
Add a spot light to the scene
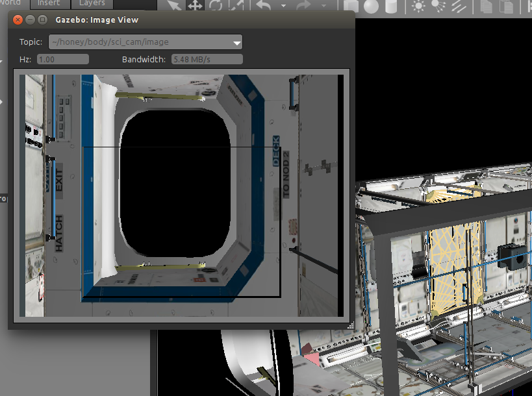point(436,5)
